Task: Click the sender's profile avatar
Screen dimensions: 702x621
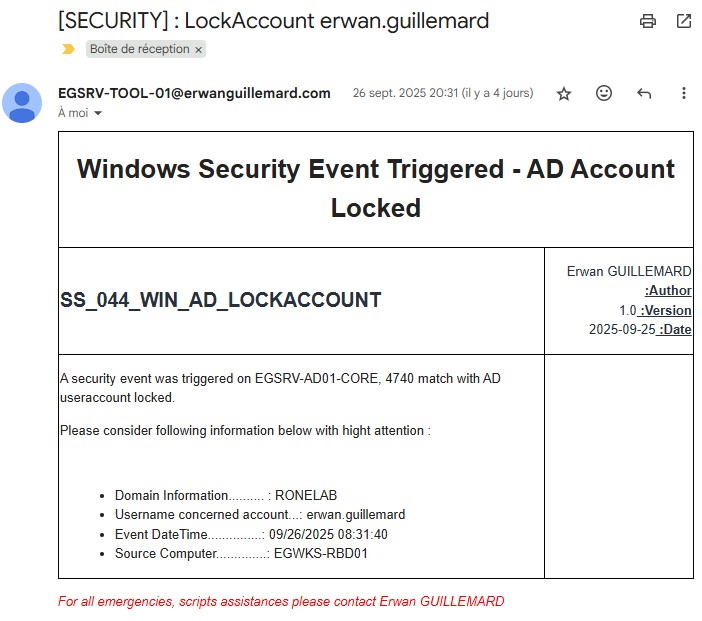Action: (x=22, y=103)
